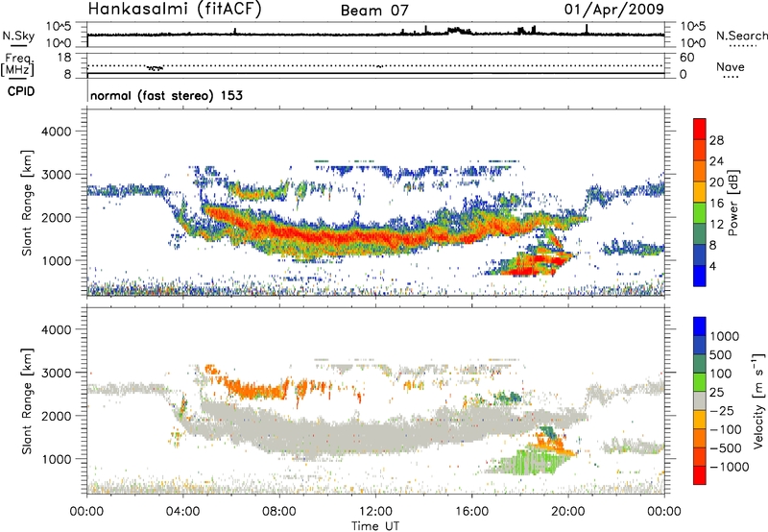Click the frequency axis tick '18'
This screenshot has height=532, width=768.
coord(64,57)
